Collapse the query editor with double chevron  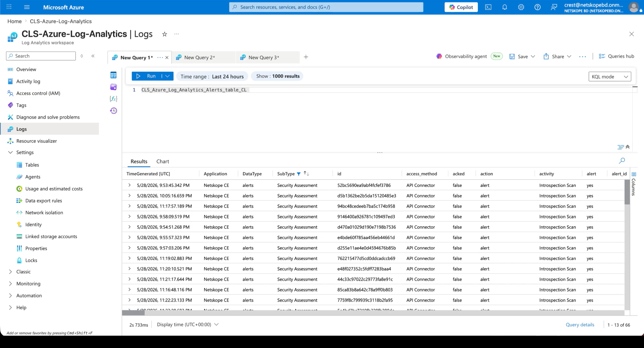point(628,147)
